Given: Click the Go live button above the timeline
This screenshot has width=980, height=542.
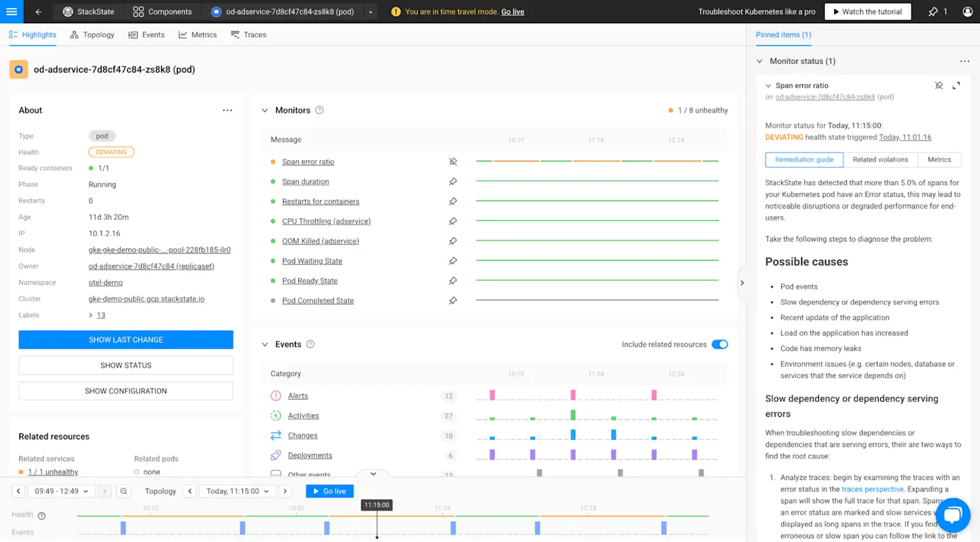Looking at the screenshot, I should [x=329, y=491].
